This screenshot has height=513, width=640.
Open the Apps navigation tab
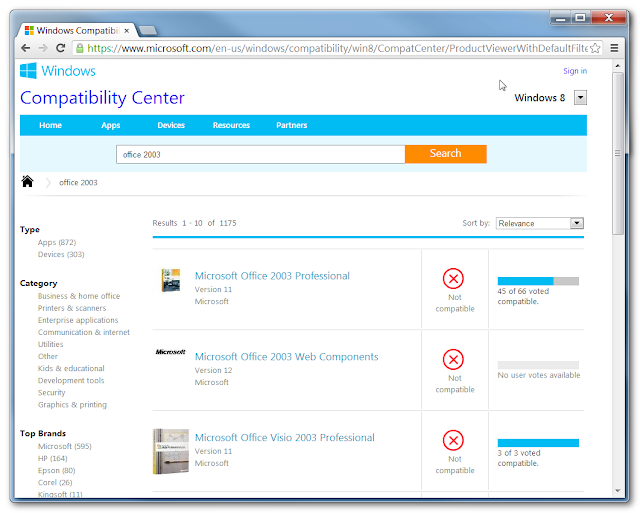tap(111, 125)
